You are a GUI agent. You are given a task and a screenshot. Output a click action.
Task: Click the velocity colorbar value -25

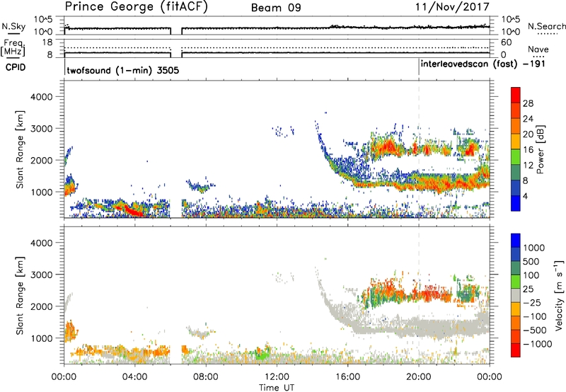533,302
